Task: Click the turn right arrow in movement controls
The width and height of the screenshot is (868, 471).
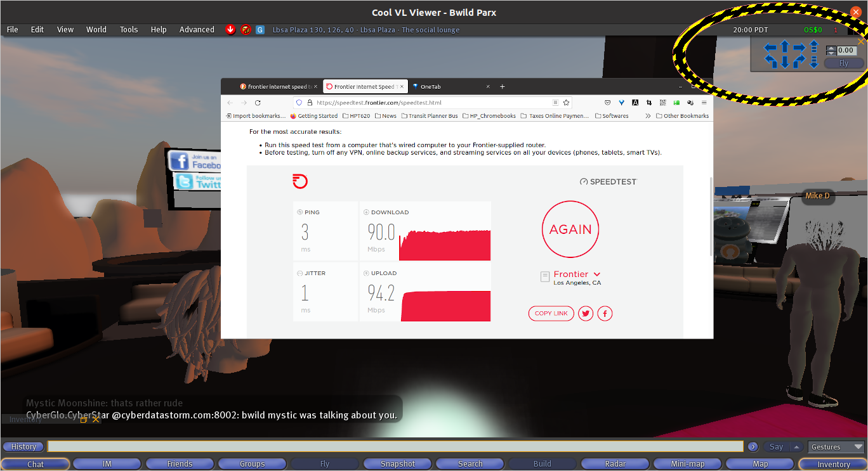Action: 799,61
